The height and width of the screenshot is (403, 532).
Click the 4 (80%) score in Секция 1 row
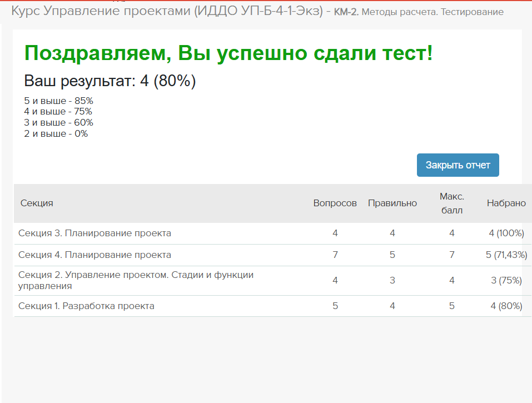[x=506, y=306]
